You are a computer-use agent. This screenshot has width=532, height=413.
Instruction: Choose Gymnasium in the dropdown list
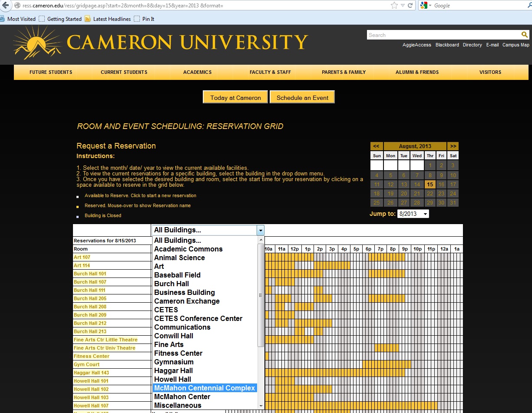[205, 362]
